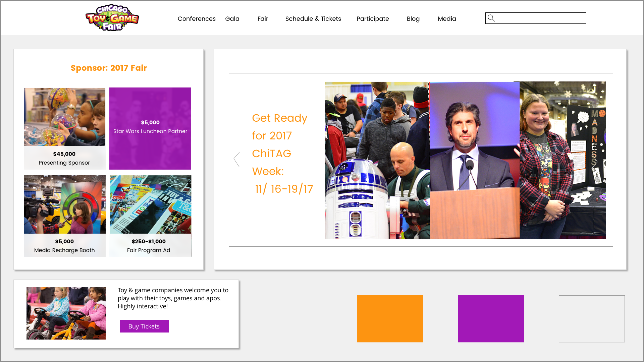The width and height of the screenshot is (644, 362).
Task: Click the empty outlined box
Action: (x=592, y=319)
